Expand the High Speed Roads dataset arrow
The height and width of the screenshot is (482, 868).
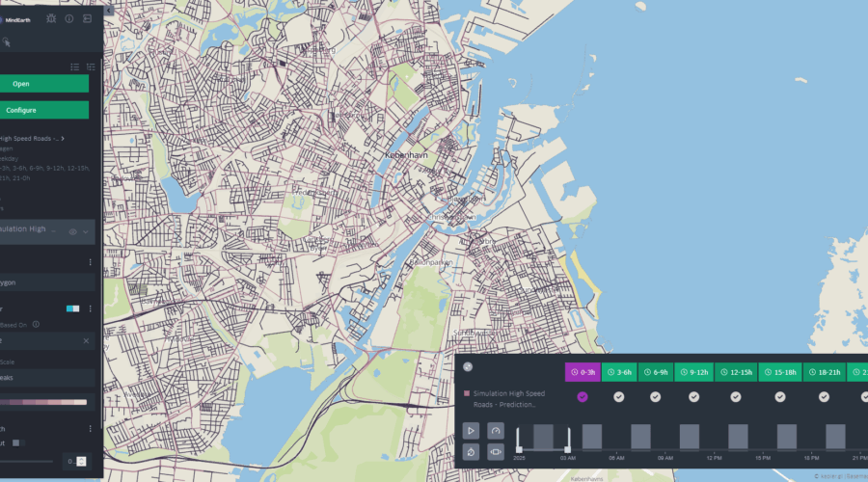click(x=64, y=139)
